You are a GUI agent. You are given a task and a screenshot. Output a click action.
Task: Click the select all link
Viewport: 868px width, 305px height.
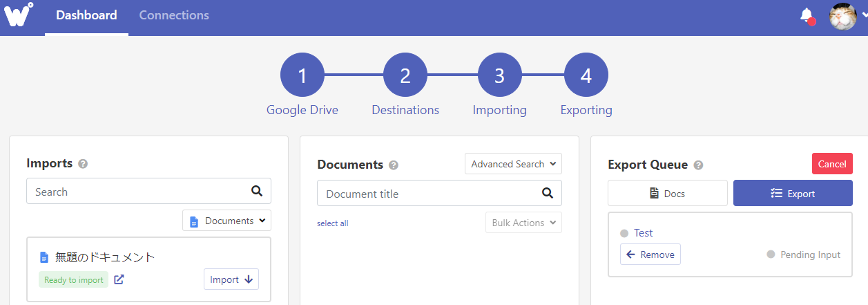point(332,223)
